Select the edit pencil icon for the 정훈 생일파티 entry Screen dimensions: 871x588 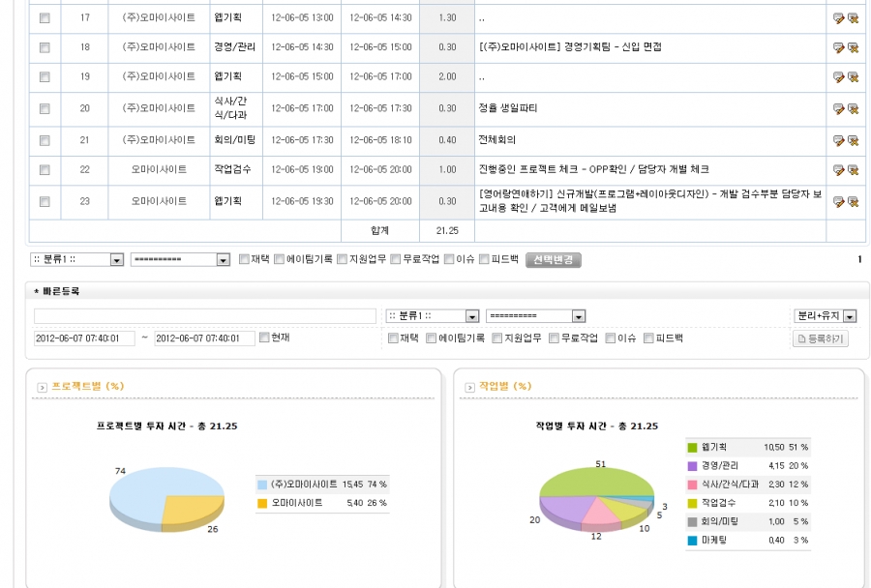click(x=838, y=108)
